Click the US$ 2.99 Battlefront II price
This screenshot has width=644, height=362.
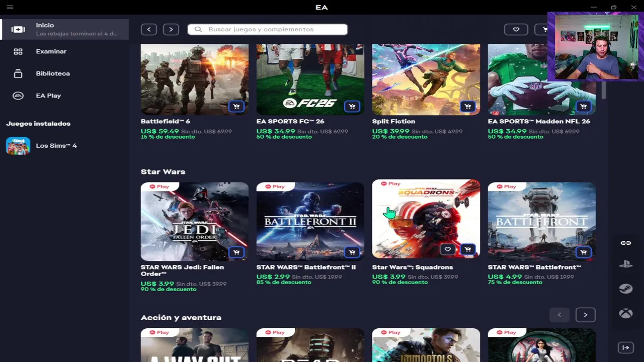(273, 277)
